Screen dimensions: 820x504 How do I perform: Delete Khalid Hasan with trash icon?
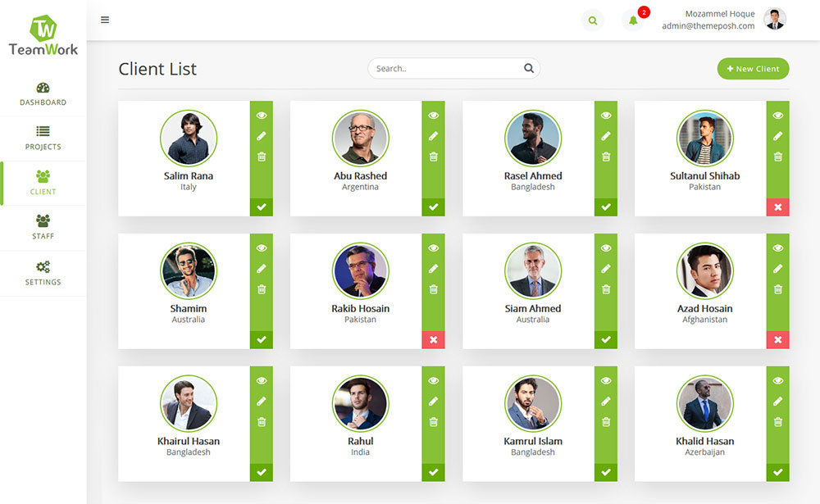(x=778, y=422)
